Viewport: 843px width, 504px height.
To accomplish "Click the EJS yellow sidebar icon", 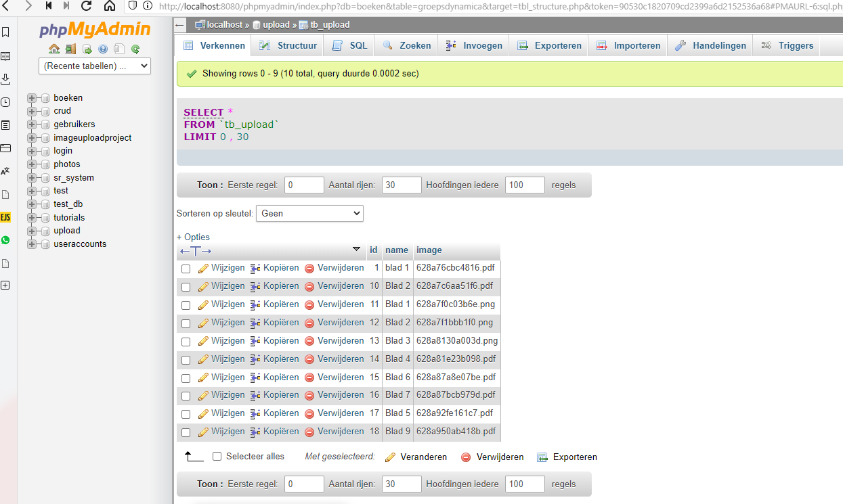I will [5, 217].
